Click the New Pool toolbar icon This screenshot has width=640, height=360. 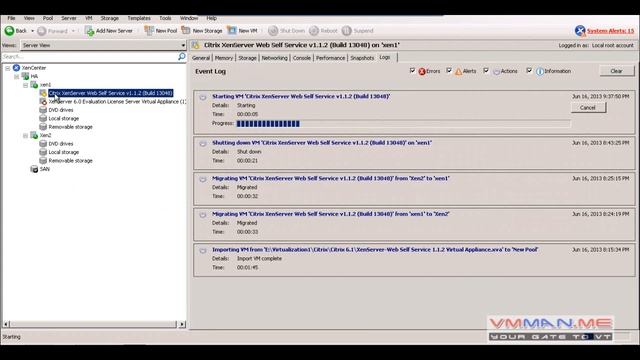tap(149, 31)
